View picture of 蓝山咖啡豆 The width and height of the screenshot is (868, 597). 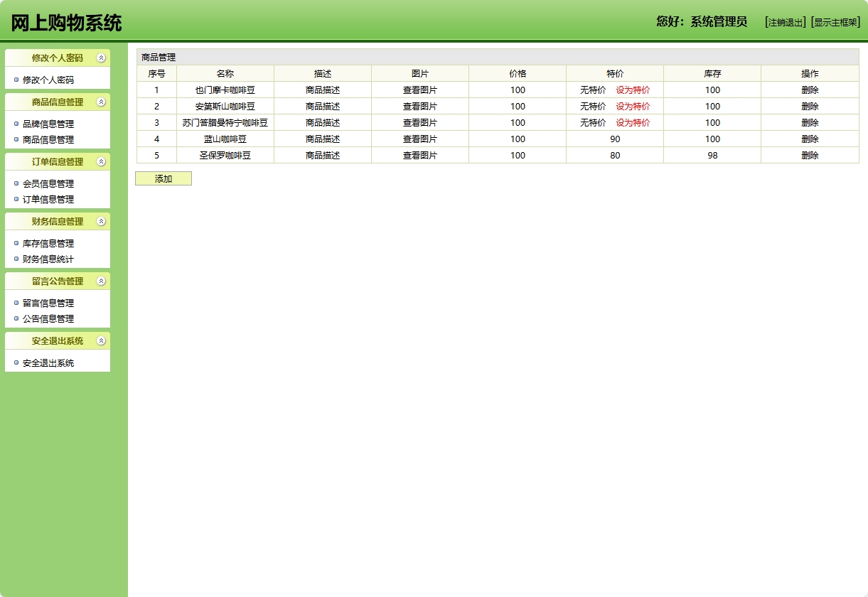(x=420, y=139)
